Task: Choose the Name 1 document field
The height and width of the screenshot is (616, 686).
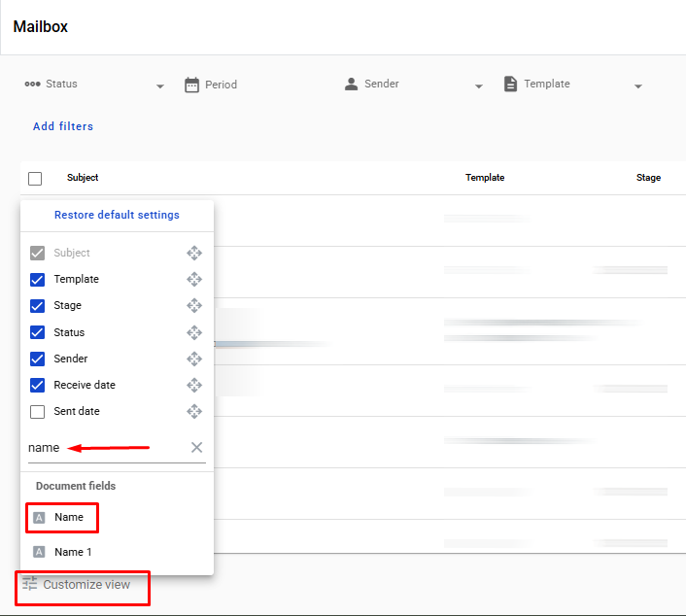Action: [72, 552]
